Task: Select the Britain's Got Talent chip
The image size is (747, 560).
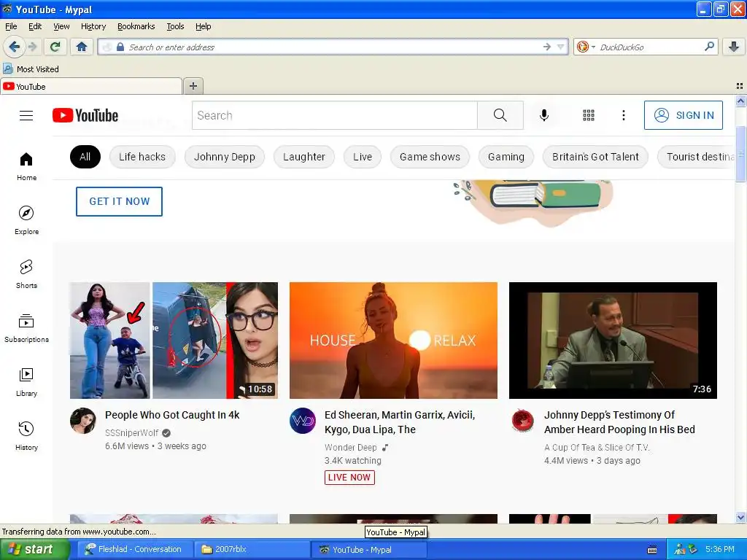Action: pyautogui.click(x=595, y=157)
